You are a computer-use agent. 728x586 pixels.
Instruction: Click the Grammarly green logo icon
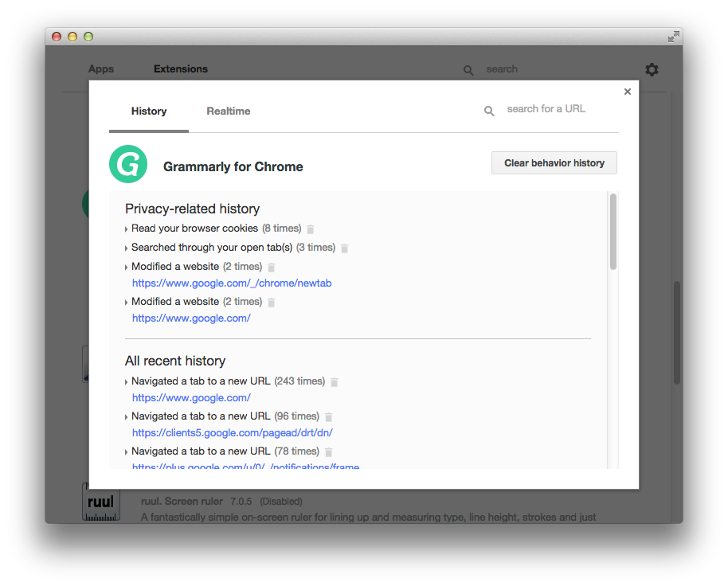tap(128, 165)
